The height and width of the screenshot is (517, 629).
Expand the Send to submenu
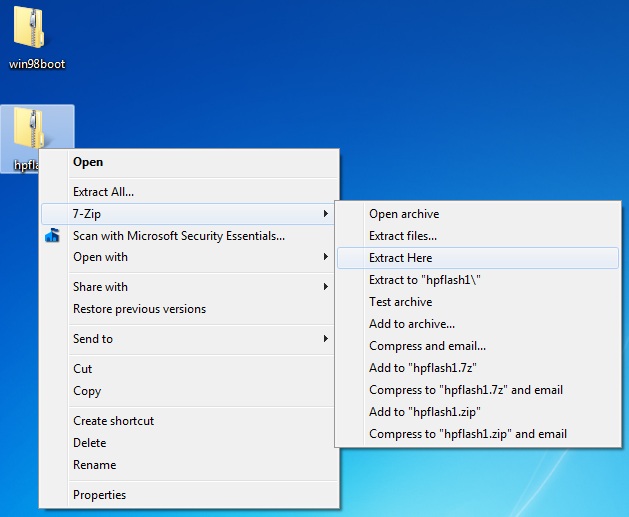(189, 339)
